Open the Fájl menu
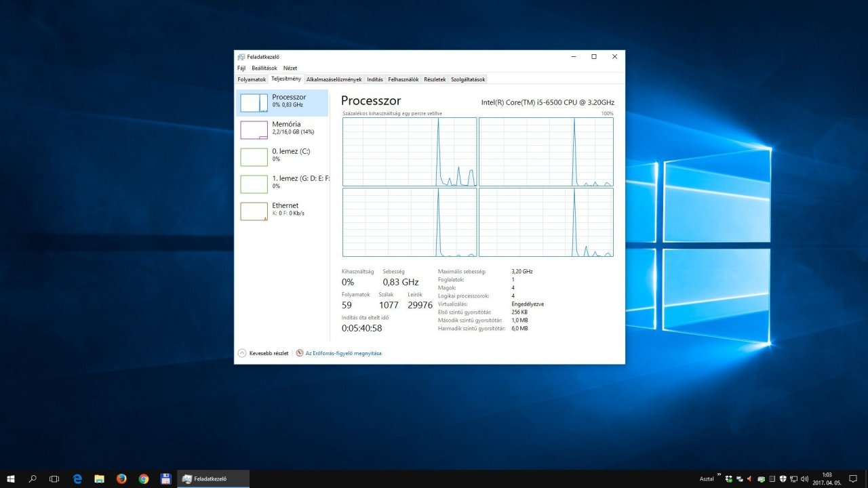 click(x=241, y=68)
